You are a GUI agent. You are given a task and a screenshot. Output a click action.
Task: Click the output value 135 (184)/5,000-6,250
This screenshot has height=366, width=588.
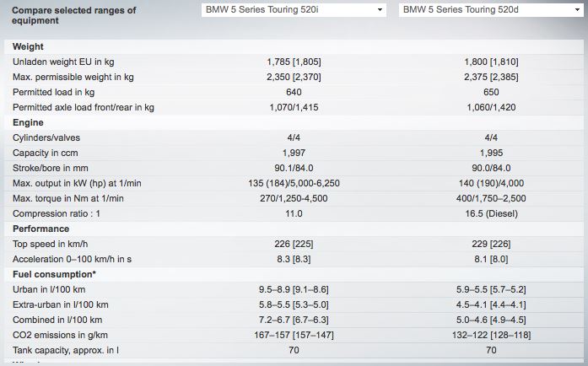[294, 183]
